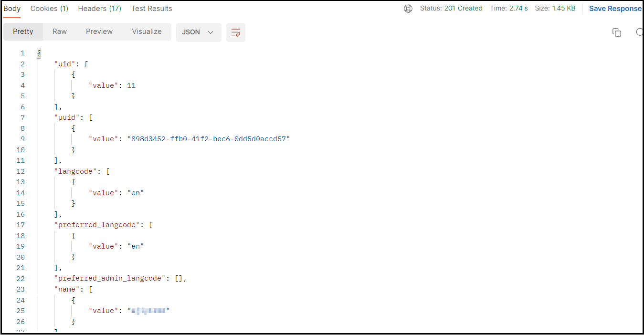Go to the Test Results tab
This screenshot has height=335, width=644.
click(151, 9)
